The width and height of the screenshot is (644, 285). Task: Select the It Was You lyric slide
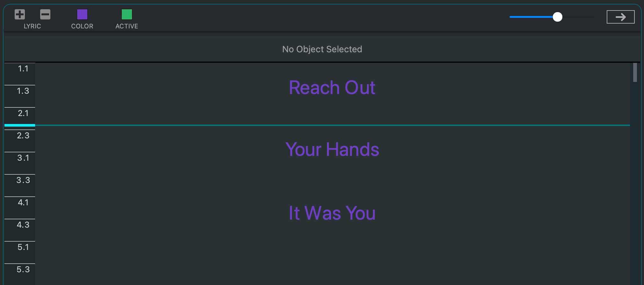click(x=332, y=213)
